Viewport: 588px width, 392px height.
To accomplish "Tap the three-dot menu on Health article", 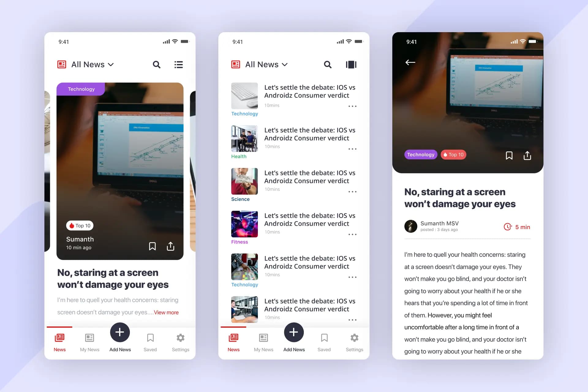I will click(x=352, y=149).
